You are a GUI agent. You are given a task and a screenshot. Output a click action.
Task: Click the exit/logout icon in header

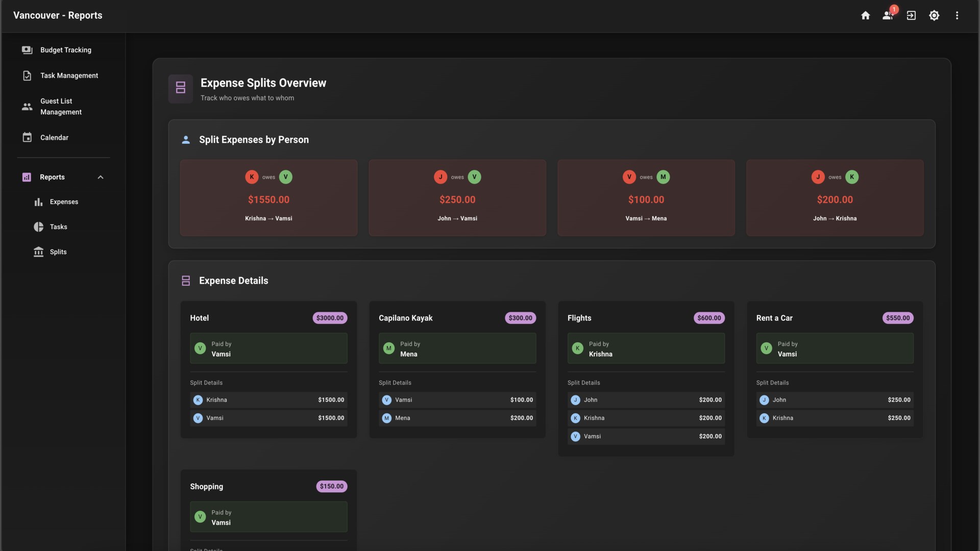(911, 15)
